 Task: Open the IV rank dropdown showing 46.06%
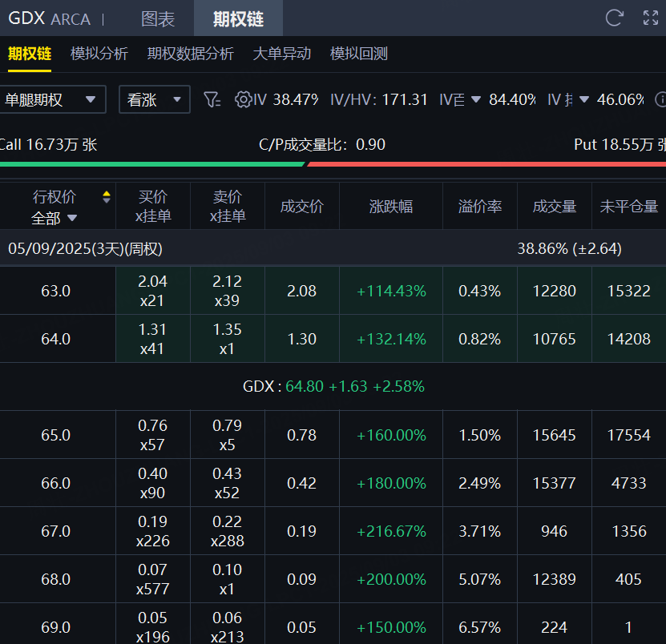(x=584, y=99)
